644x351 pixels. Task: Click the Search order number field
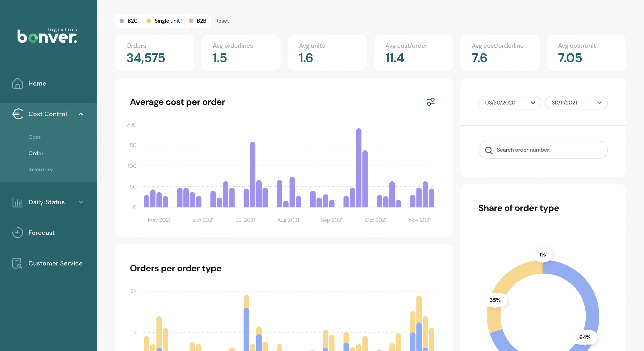[543, 150]
